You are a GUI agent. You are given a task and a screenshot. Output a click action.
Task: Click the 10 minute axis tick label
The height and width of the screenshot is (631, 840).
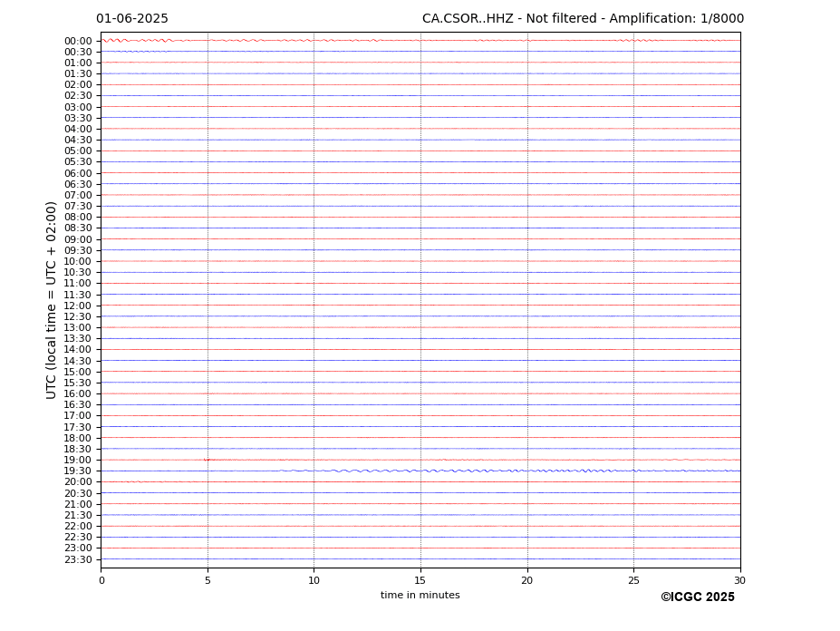coord(314,580)
